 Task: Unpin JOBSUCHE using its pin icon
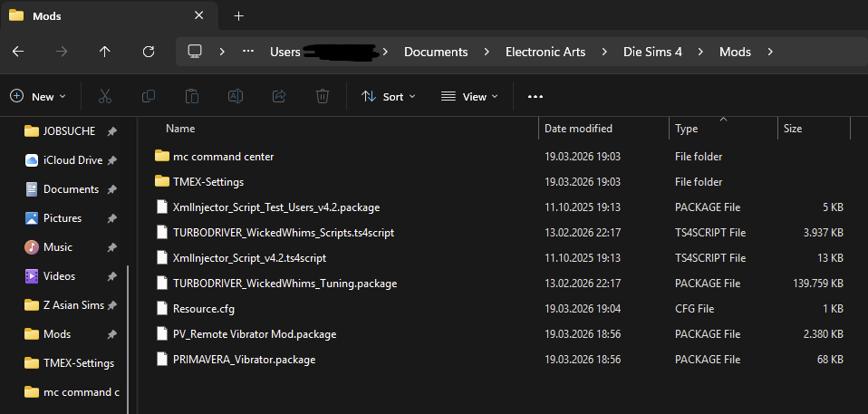[111, 131]
